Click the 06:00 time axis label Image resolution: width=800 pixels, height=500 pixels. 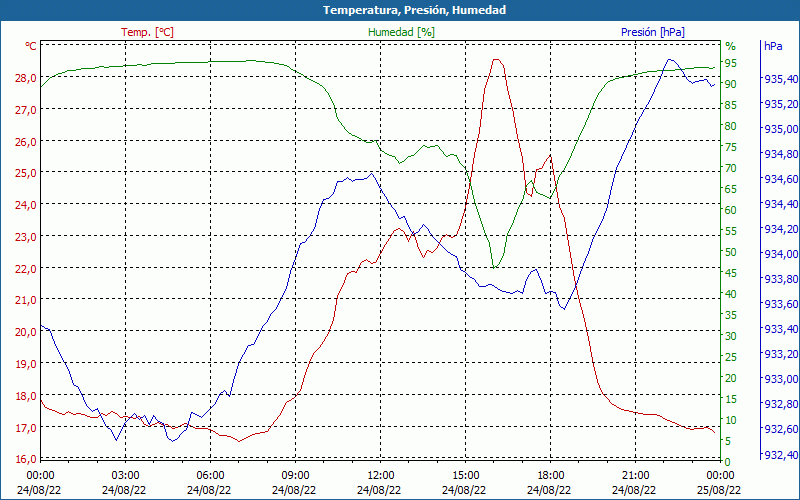(210, 476)
